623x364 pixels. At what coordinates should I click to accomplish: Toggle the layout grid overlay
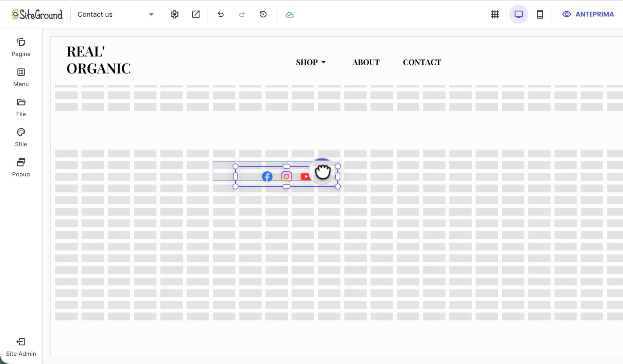495,14
